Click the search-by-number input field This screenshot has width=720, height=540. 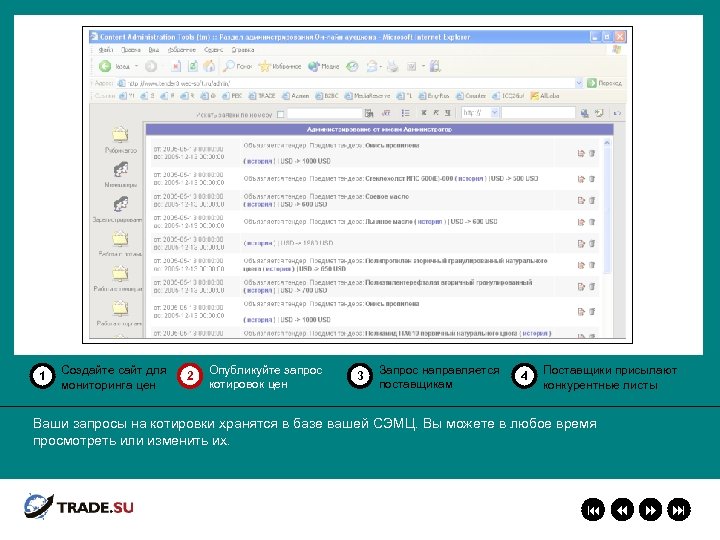click(x=324, y=113)
